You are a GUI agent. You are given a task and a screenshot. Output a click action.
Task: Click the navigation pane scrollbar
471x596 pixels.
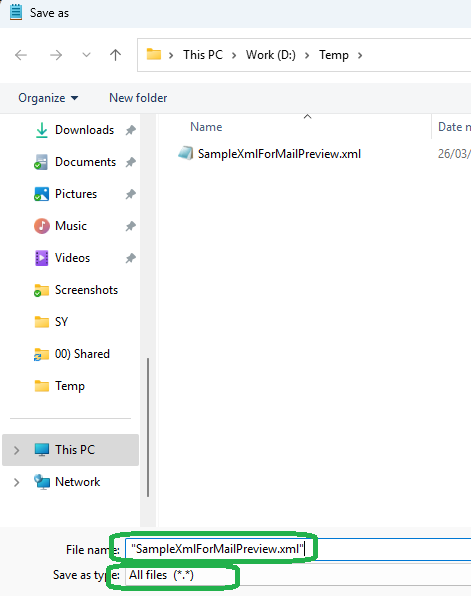point(148,427)
